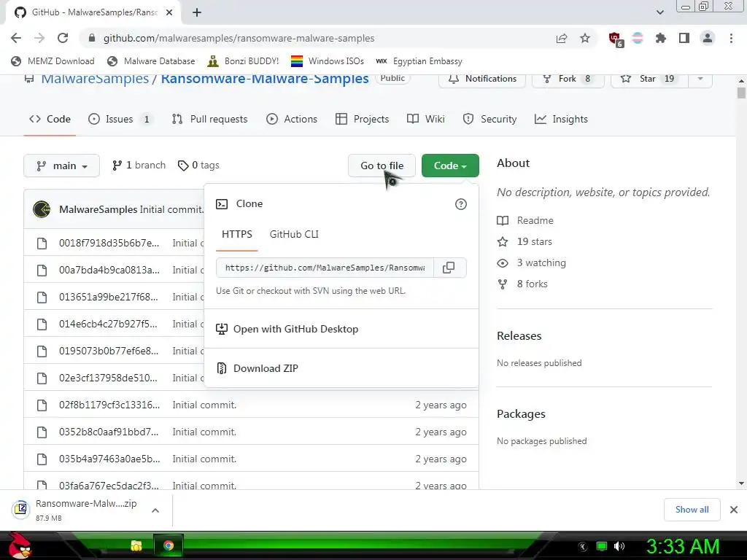Switch to the Security tab
The height and width of the screenshot is (560, 747).
tap(489, 119)
